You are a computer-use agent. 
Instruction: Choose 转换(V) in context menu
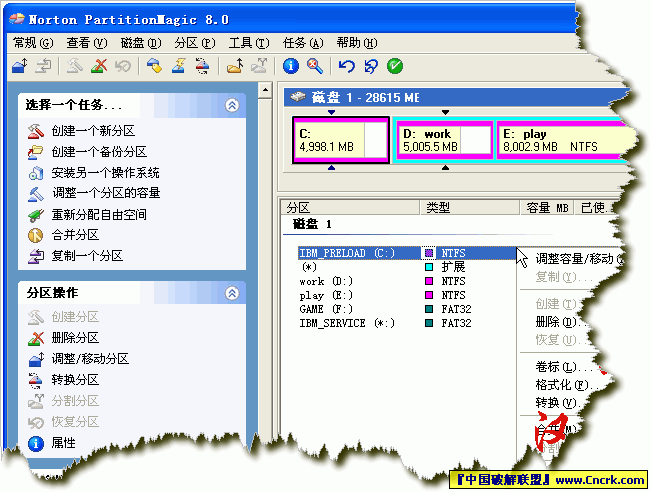(x=558, y=403)
